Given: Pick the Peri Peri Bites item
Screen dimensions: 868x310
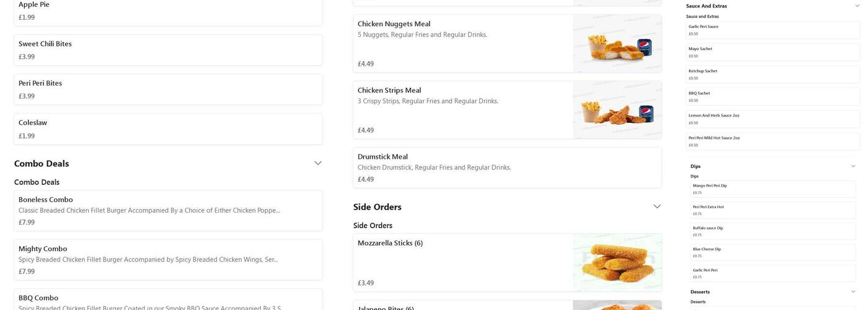Looking at the screenshot, I should coord(168,89).
